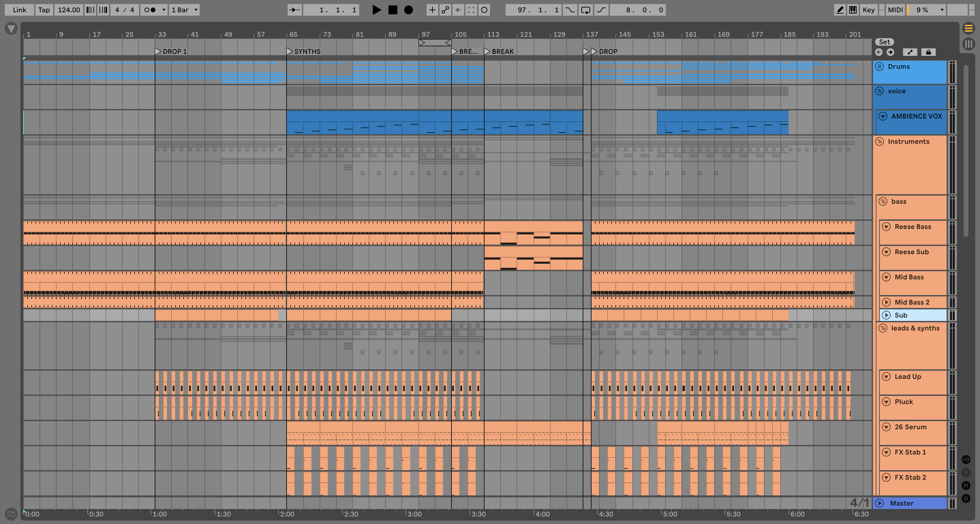Enable the Follow playback arrow toggle

click(294, 10)
